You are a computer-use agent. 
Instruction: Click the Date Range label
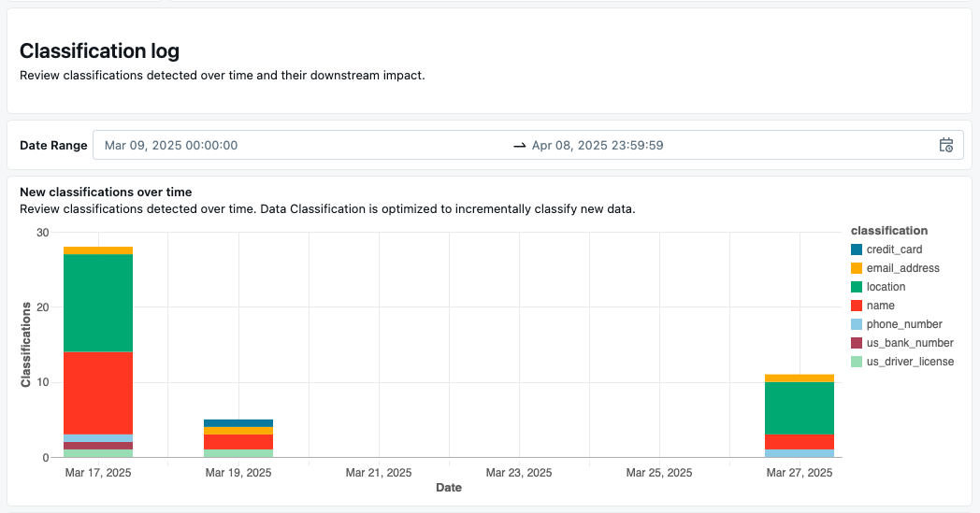coord(53,145)
